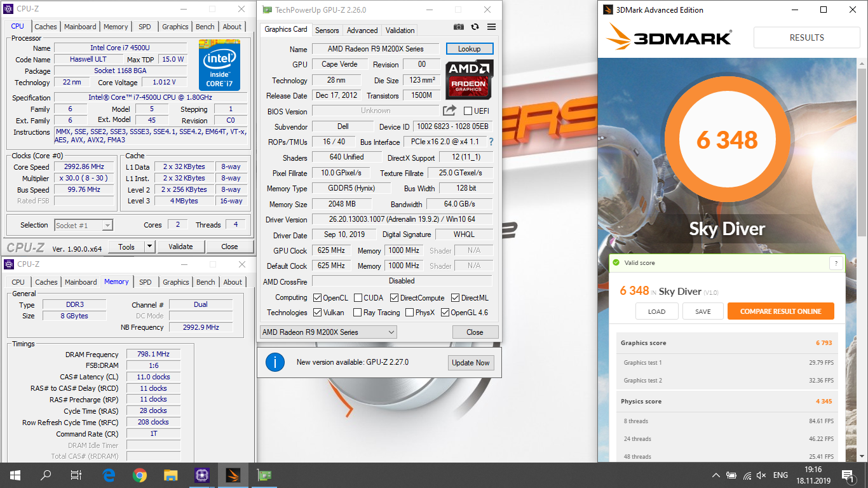The height and width of the screenshot is (488, 868).
Task: Click the battery tray icon
Action: [x=731, y=475]
